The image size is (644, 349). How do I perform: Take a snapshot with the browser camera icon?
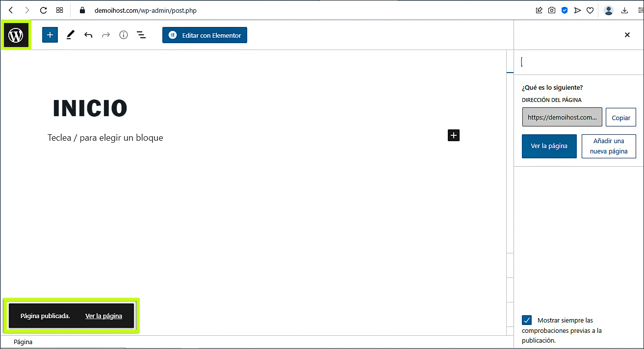pos(552,10)
